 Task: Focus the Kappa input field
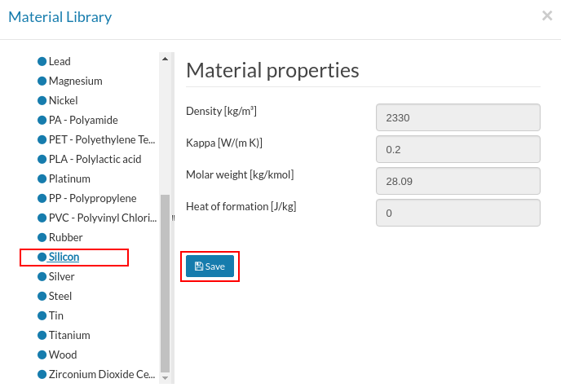pos(457,149)
